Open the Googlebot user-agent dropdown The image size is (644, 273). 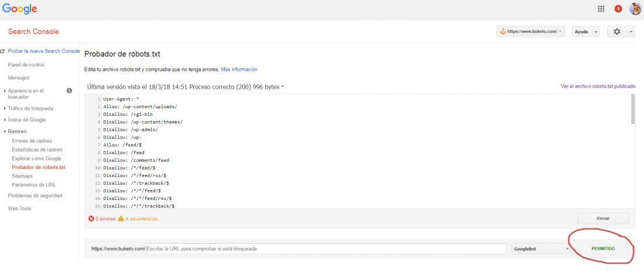pos(541,249)
